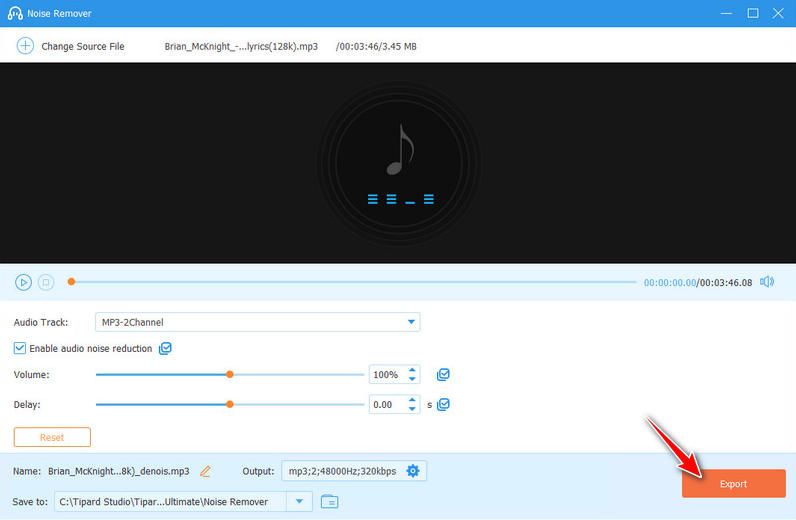Expand the Save to path dropdown

(300, 502)
